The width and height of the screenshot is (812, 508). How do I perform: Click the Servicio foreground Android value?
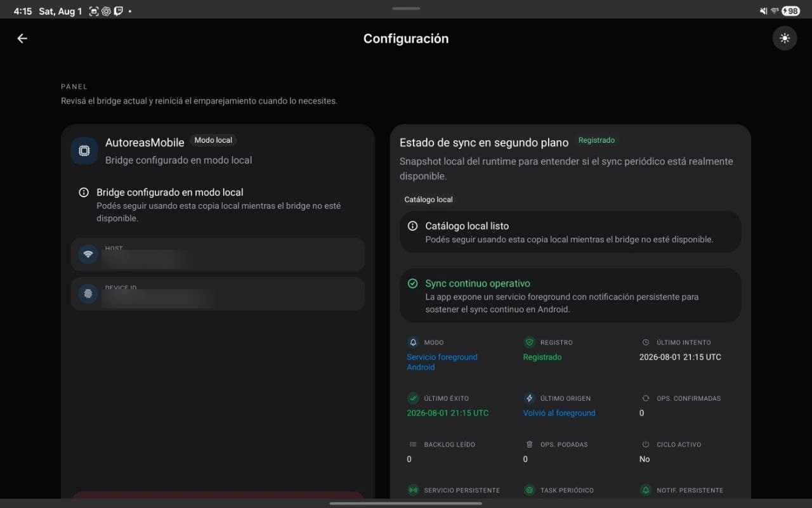tap(442, 362)
